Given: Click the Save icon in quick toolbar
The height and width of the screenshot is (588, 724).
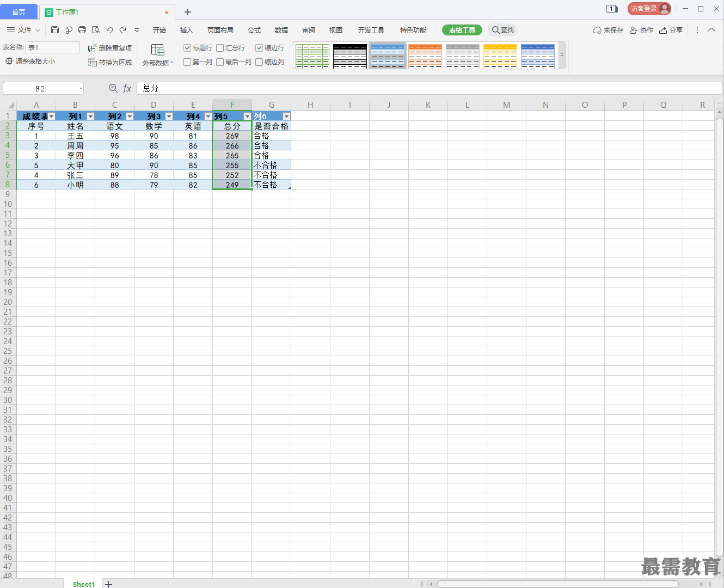Looking at the screenshot, I should point(55,30).
